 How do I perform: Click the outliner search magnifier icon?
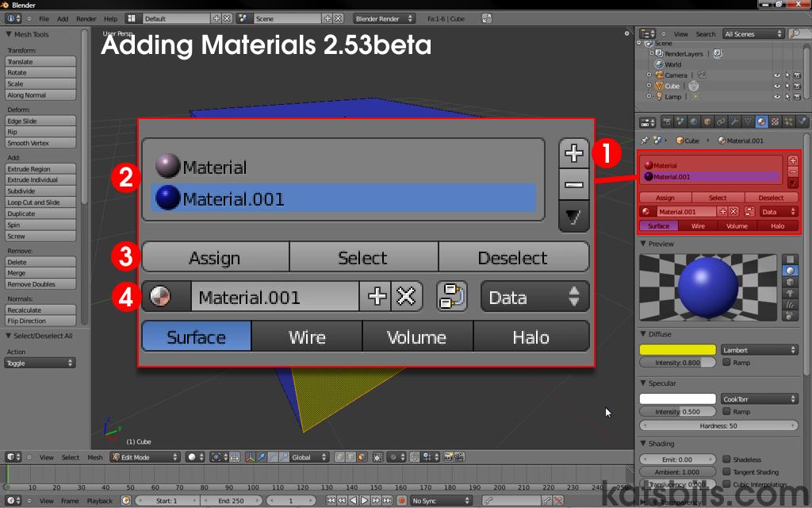coord(795,34)
